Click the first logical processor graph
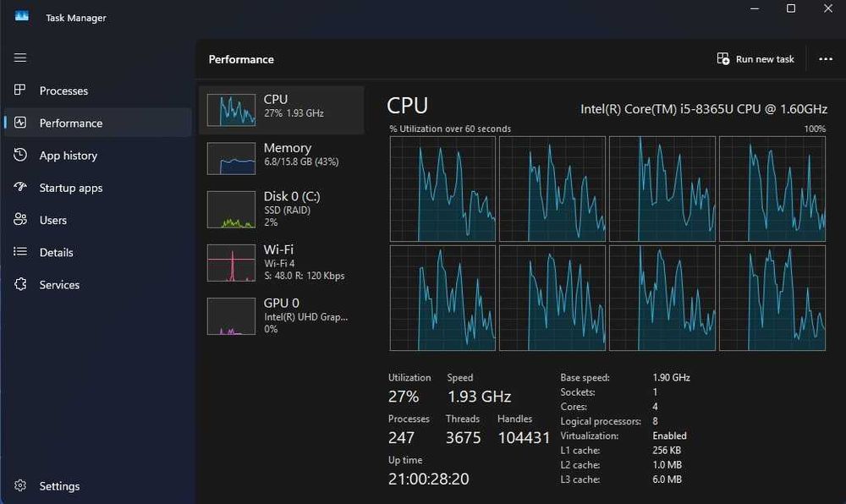 [x=442, y=189]
